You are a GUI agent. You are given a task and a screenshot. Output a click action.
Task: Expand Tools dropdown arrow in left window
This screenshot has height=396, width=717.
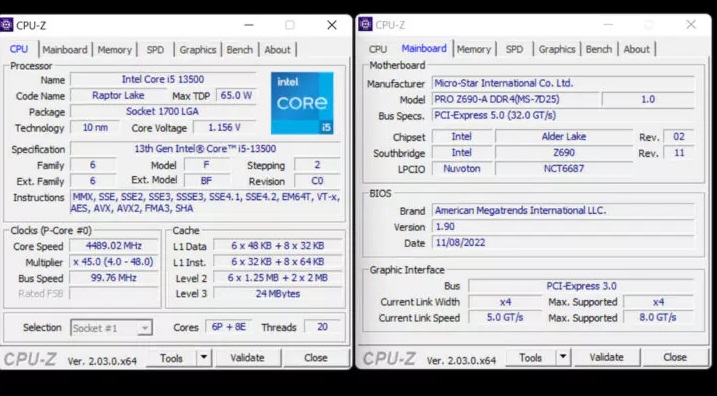204,358
